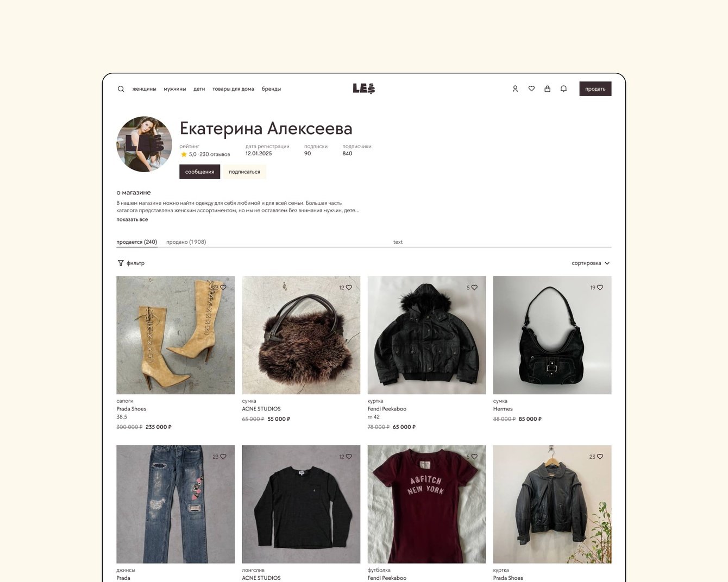Click the подписаться button
Screen dimensions: 728x582
[244, 172]
